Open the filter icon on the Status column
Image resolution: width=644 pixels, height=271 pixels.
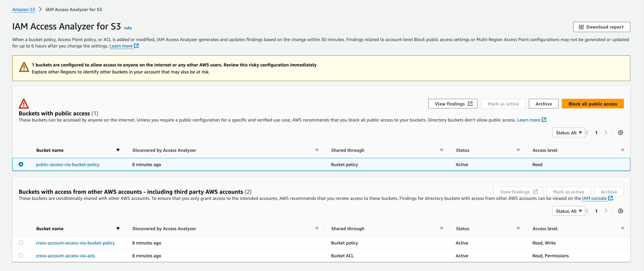coord(518,150)
